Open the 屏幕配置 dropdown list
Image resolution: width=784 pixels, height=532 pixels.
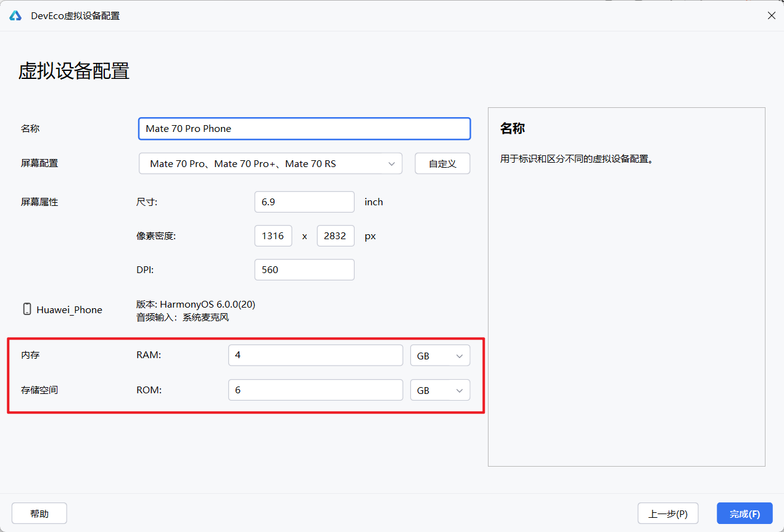click(x=270, y=164)
